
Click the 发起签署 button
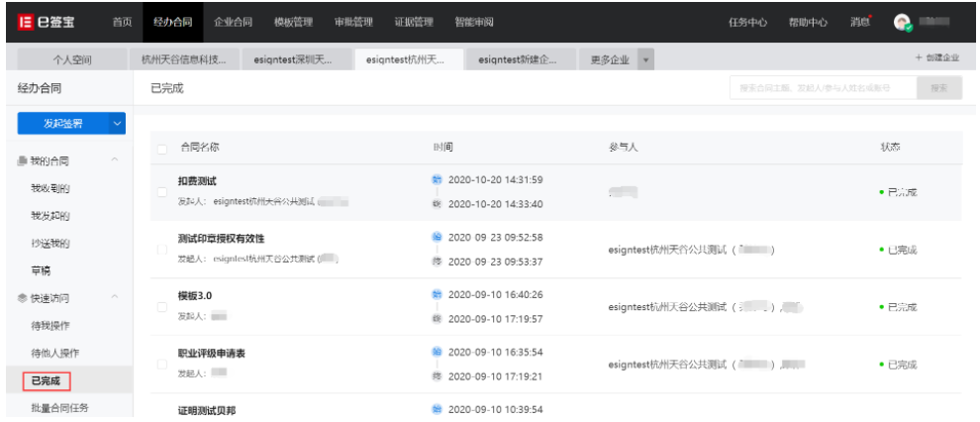pos(63,123)
